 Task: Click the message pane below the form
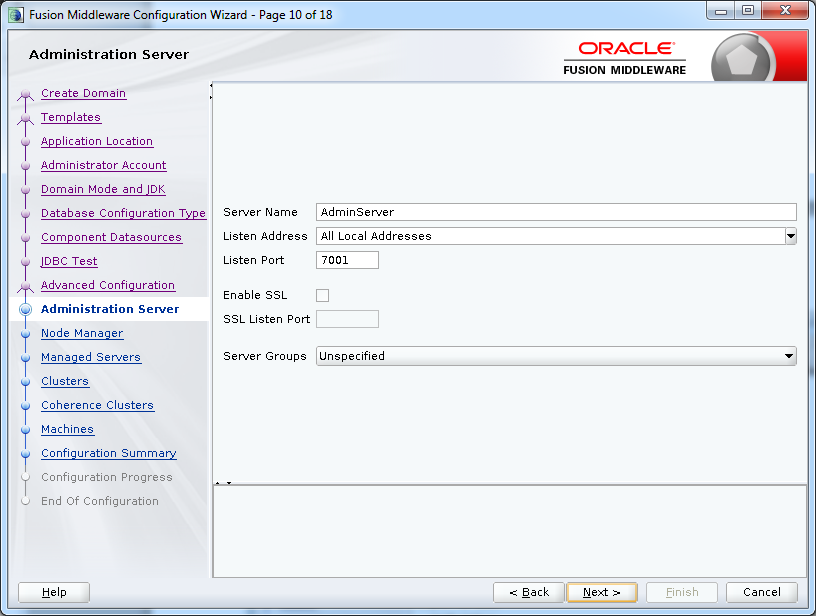click(509, 531)
